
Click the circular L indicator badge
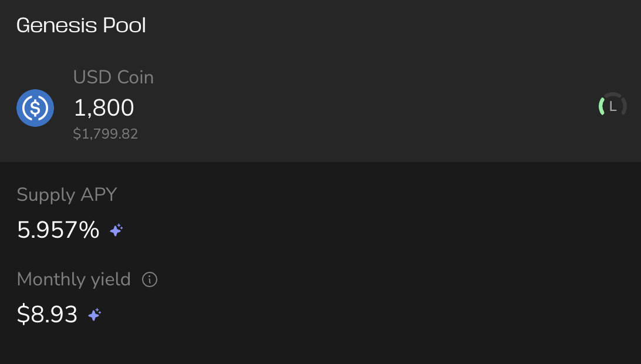click(x=612, y=106)
